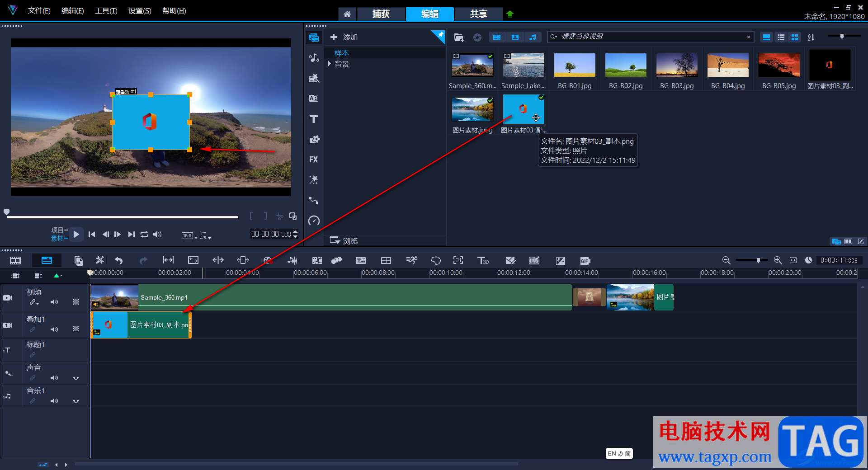Open the FX filter library icon
Screen dimensions: 868x470
tap(314, 160)
